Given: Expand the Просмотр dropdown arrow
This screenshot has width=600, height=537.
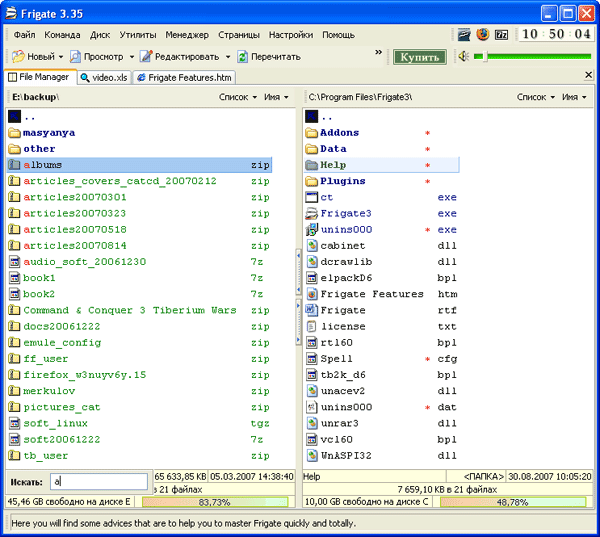Looking at the screenshot, I should click(x=131, y=57).
